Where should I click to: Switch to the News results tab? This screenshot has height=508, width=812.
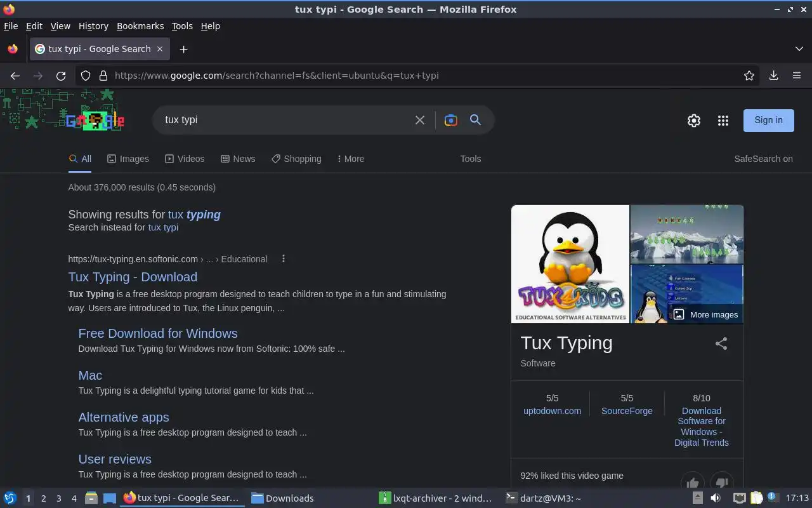click(x=238, y=159)
